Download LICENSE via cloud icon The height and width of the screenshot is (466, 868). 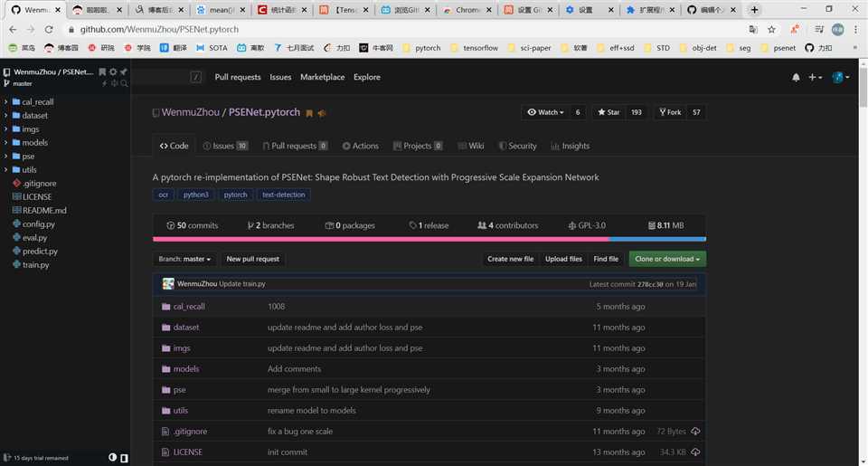point(695,452)
